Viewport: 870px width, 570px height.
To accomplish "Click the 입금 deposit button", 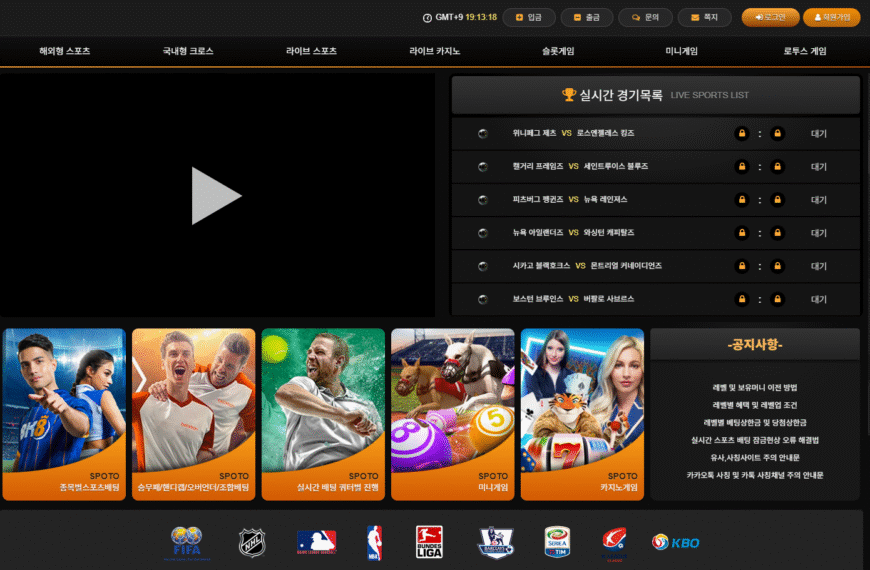I will [x=528, y=17].
